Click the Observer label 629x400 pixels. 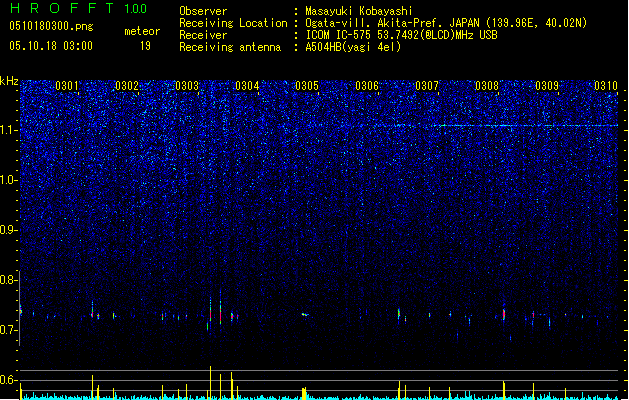(x=203, y=11)
